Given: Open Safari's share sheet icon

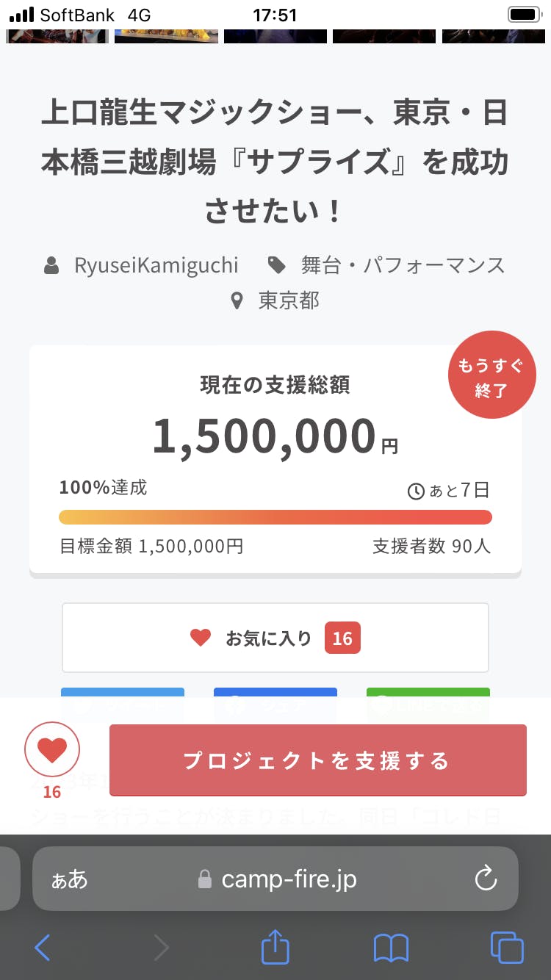Looking at the screenshot, I should coord(275,946).
